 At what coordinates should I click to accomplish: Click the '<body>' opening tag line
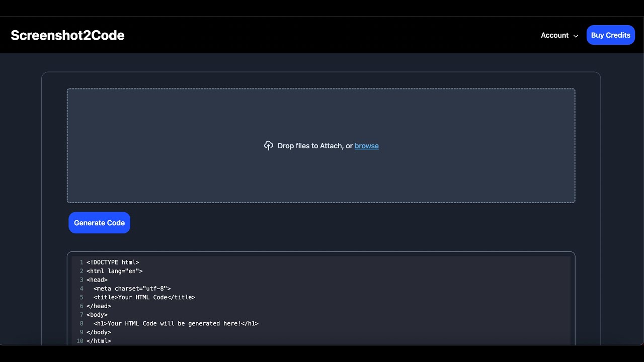[97, 315]
